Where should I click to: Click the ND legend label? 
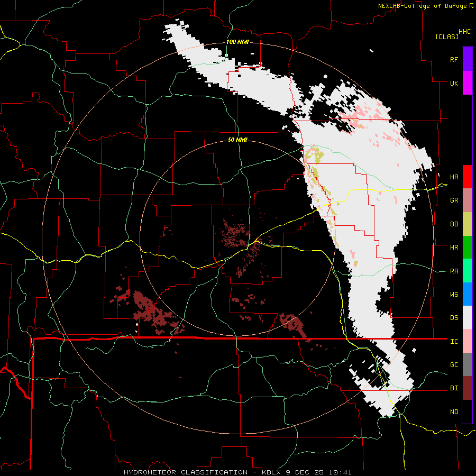click(454, 412)
